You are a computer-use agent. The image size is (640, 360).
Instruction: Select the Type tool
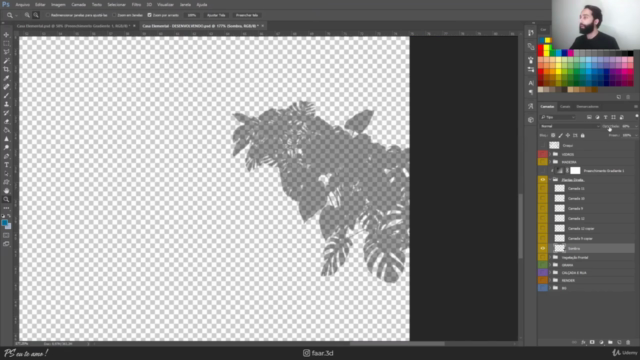click(x=7, y=164)
